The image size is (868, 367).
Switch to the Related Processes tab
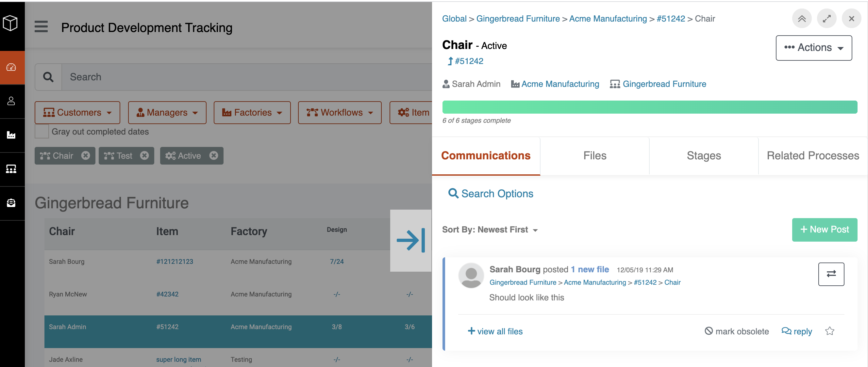tap(813, 155)
